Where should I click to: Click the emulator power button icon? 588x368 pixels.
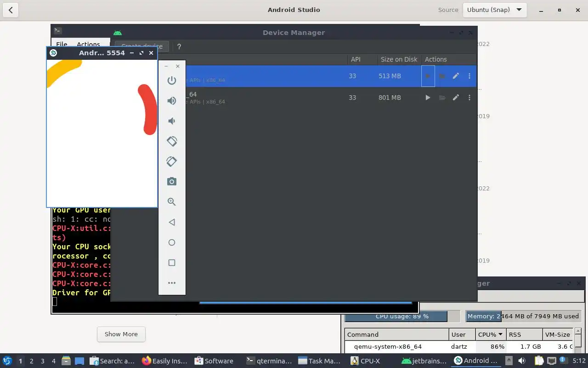pos(172,80)
